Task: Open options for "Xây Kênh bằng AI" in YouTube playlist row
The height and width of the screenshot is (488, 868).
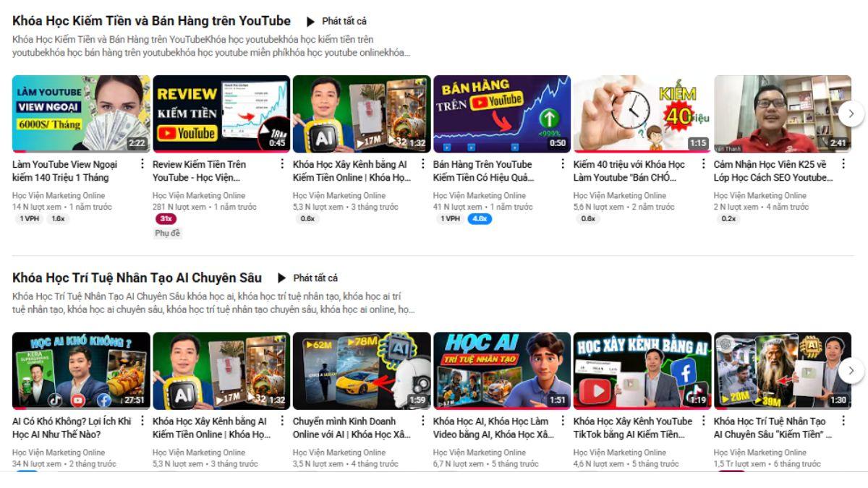Action: point(422,164)
